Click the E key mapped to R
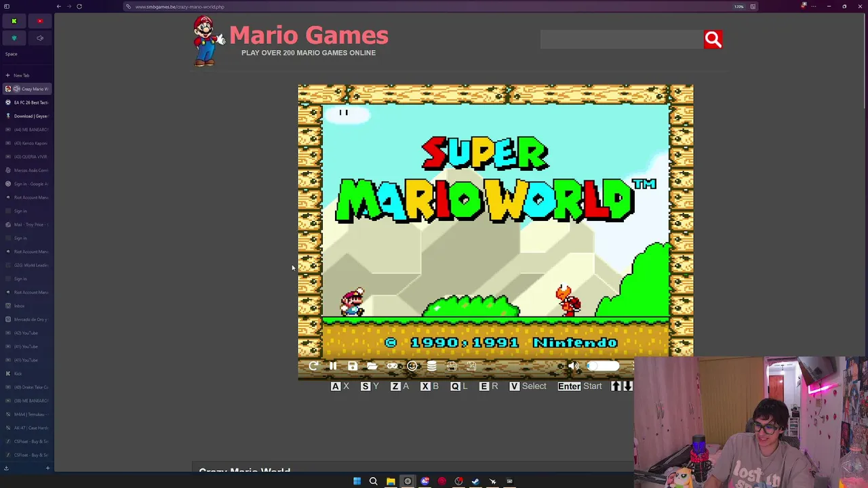 coord(484,386)
